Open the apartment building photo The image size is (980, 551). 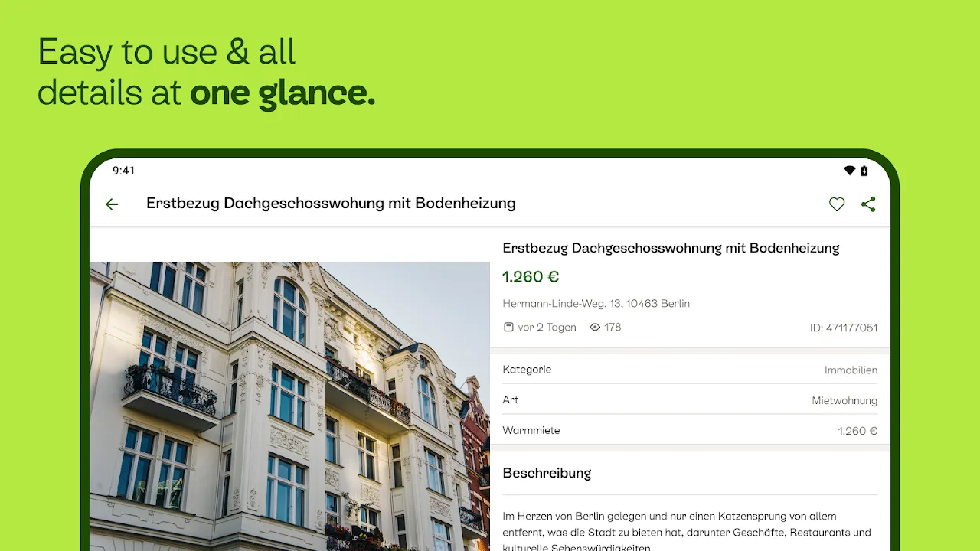tap(289, 406)
